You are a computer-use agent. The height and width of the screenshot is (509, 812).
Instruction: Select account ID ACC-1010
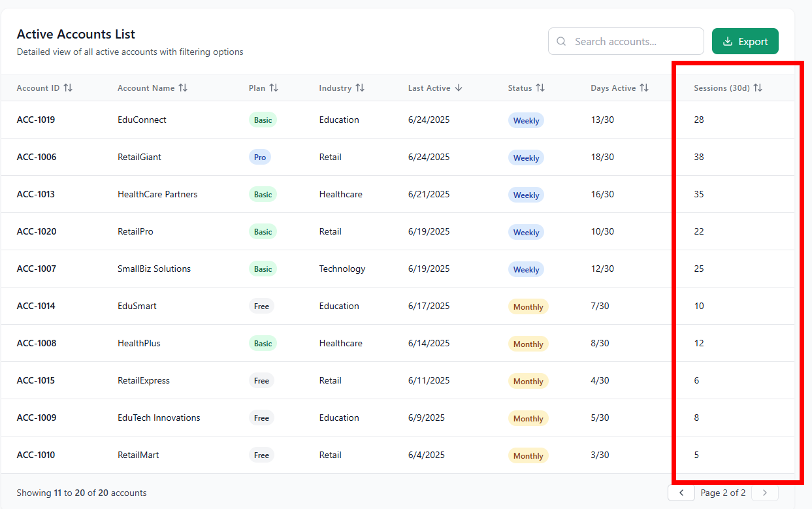pos(36,455)
